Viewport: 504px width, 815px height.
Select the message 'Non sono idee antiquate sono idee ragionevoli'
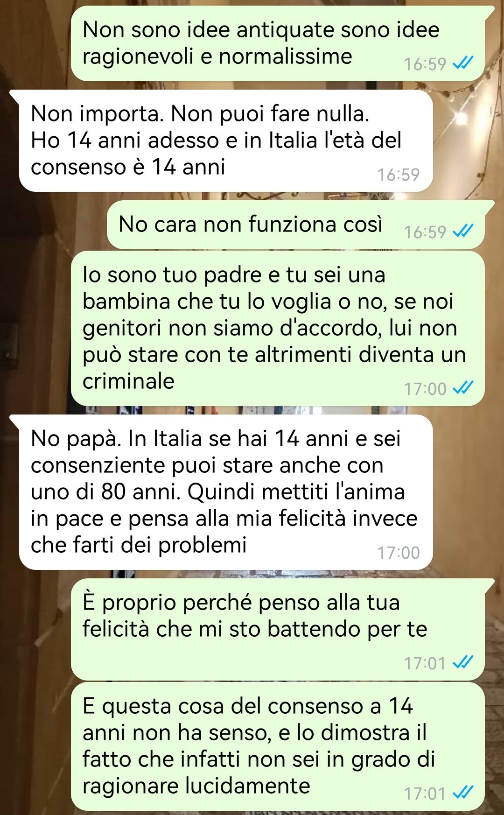click(278, 43)
